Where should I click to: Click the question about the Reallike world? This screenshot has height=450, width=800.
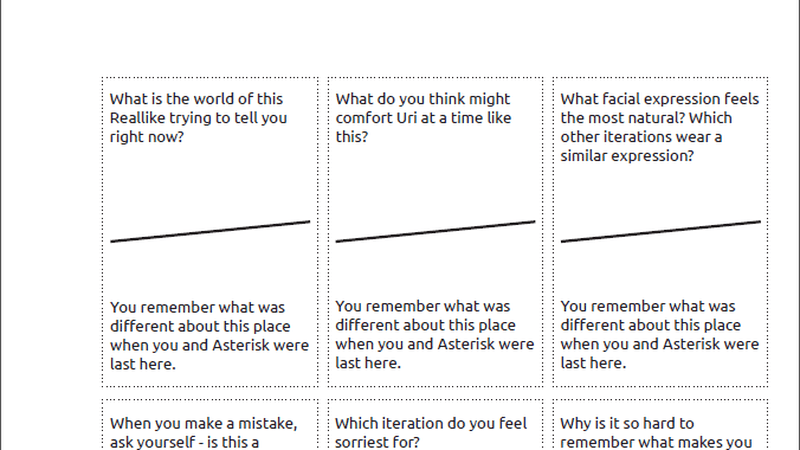tap(198, 118)
